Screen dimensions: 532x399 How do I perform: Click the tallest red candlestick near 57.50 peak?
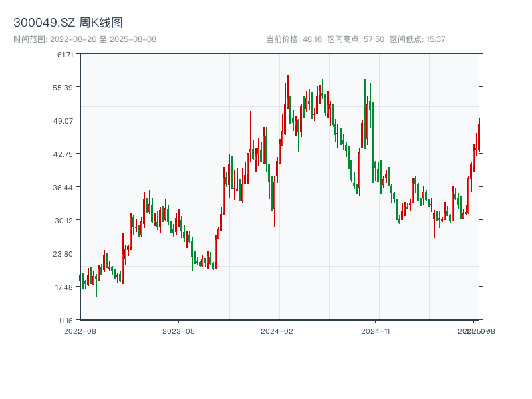(x=288, y=92)
